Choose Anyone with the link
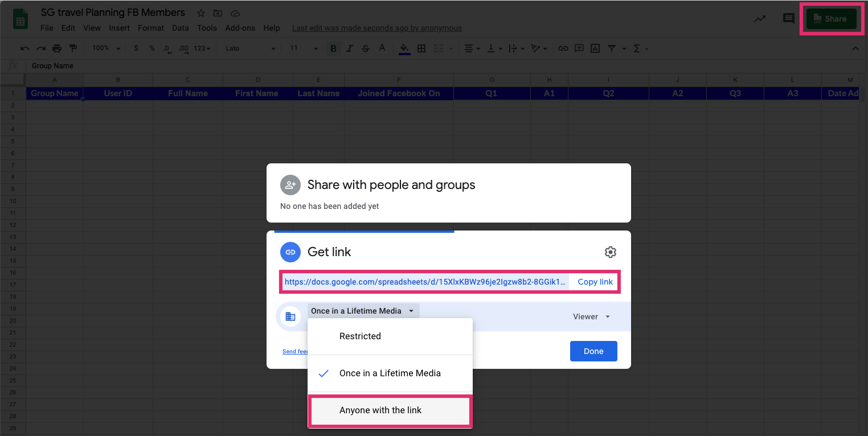The image size is (868, 436). click(390, 410)
